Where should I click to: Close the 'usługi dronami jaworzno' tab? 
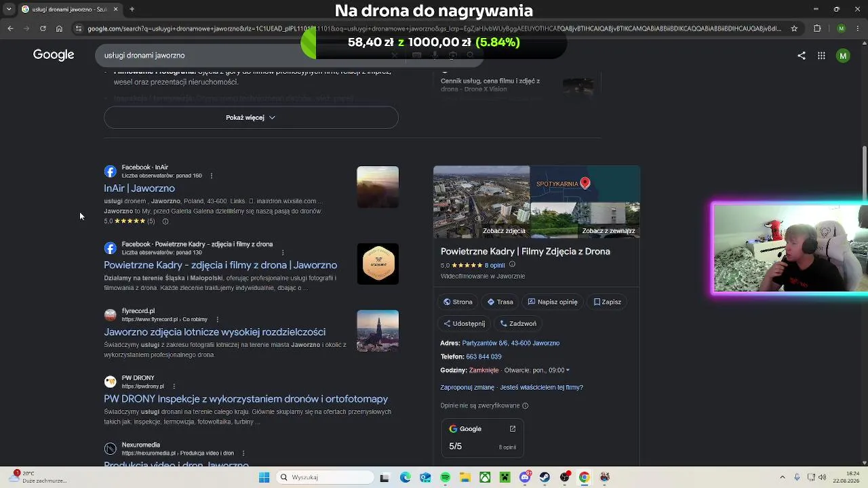click(115, 9)
